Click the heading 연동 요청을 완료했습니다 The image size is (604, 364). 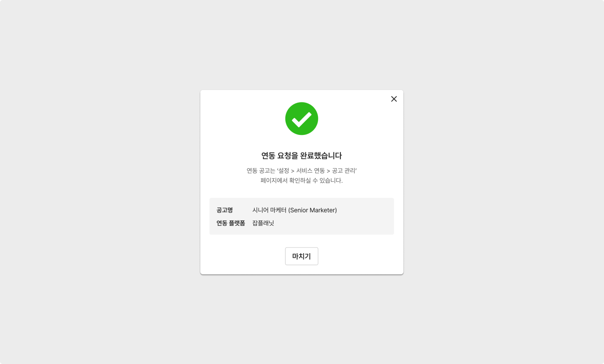point(301,156)
